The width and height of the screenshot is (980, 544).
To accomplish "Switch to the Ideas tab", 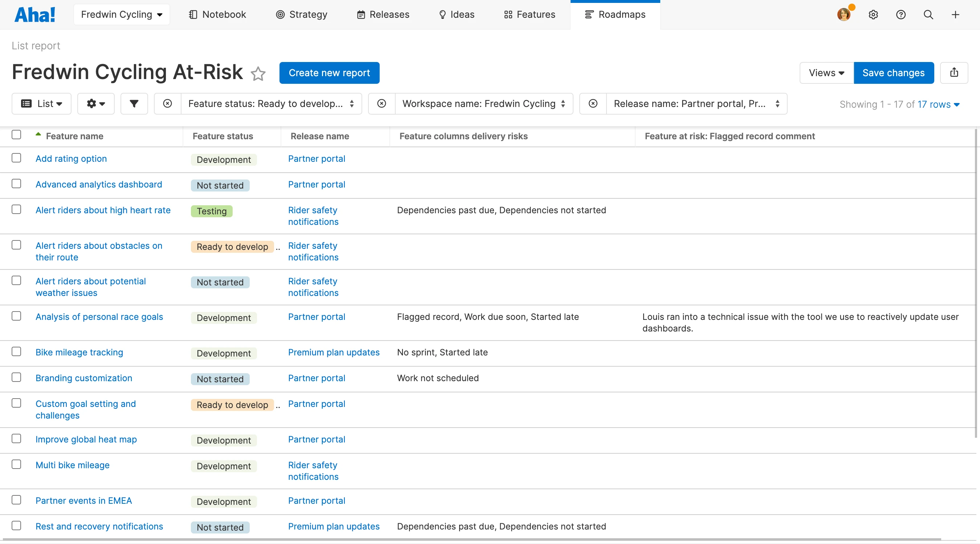I will (x=456, y=15).
